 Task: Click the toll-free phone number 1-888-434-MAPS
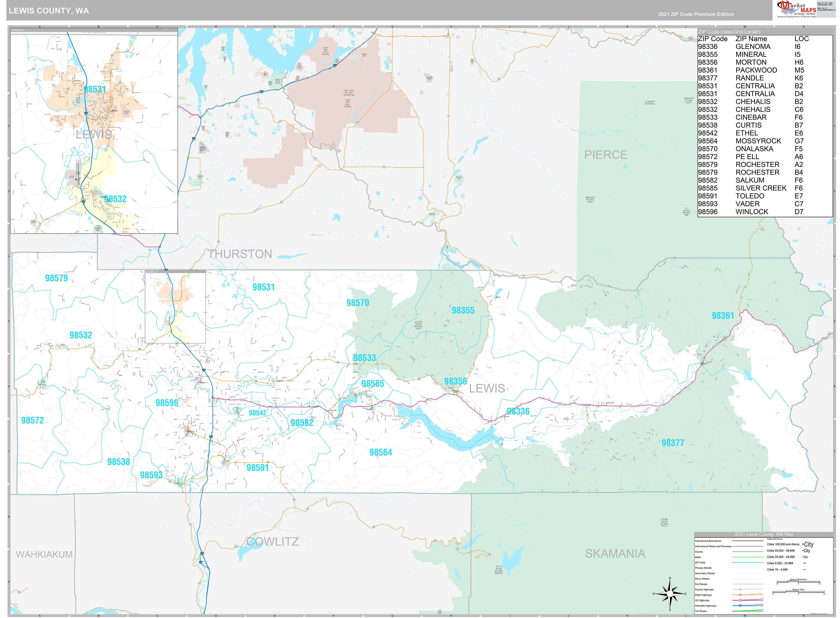tap(825, 5)
